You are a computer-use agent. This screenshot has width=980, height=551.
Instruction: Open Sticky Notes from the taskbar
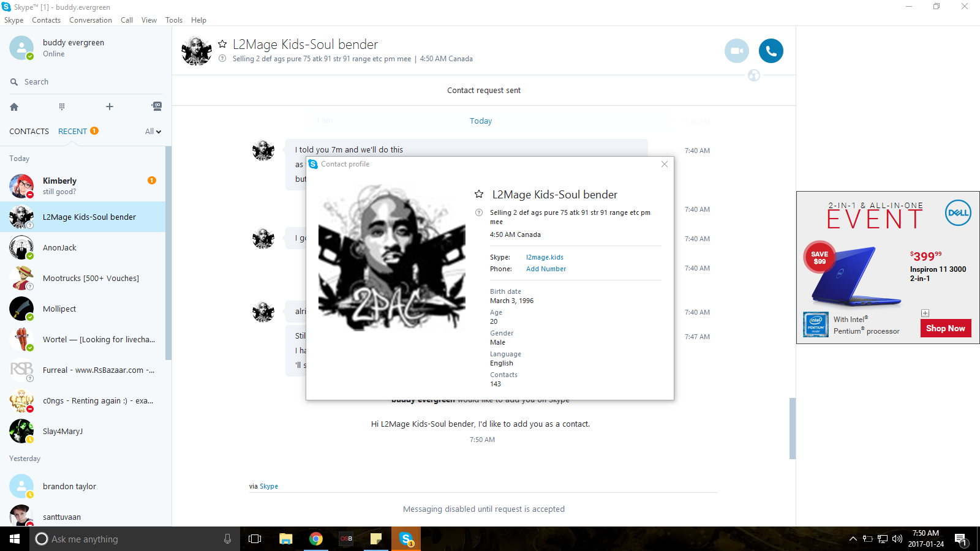(x=376, y=539)
